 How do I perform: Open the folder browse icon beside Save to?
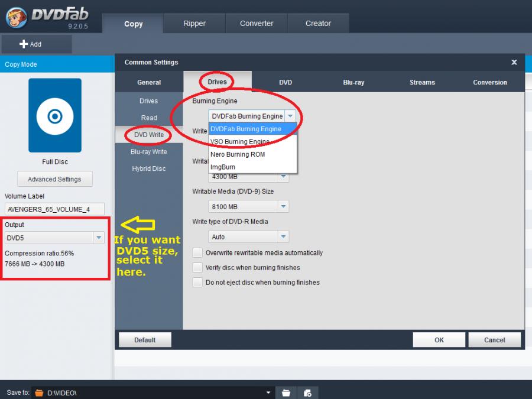(x=286, y=393)
